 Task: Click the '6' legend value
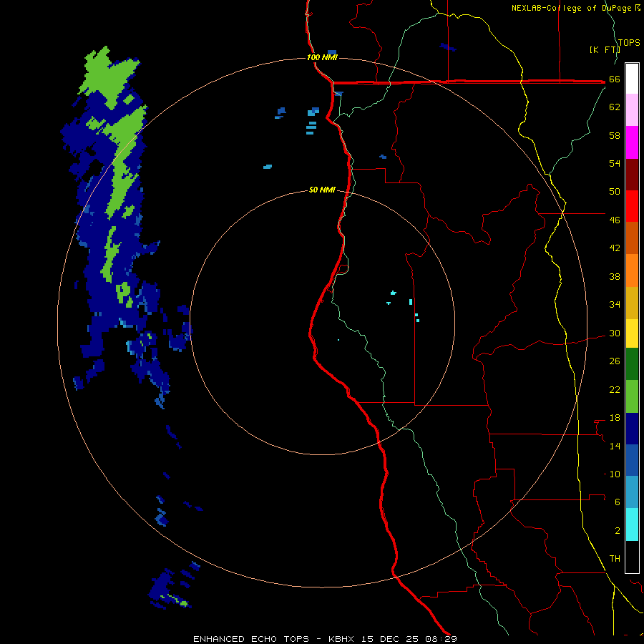tap(618, 502)
